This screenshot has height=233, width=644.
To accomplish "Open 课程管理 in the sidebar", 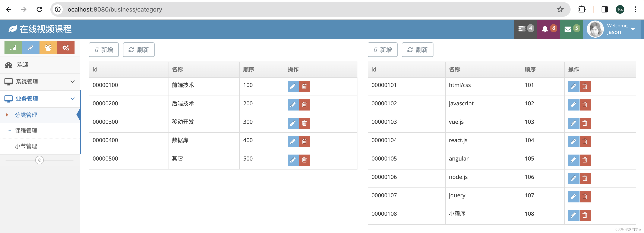I will (x=26, y=131).
